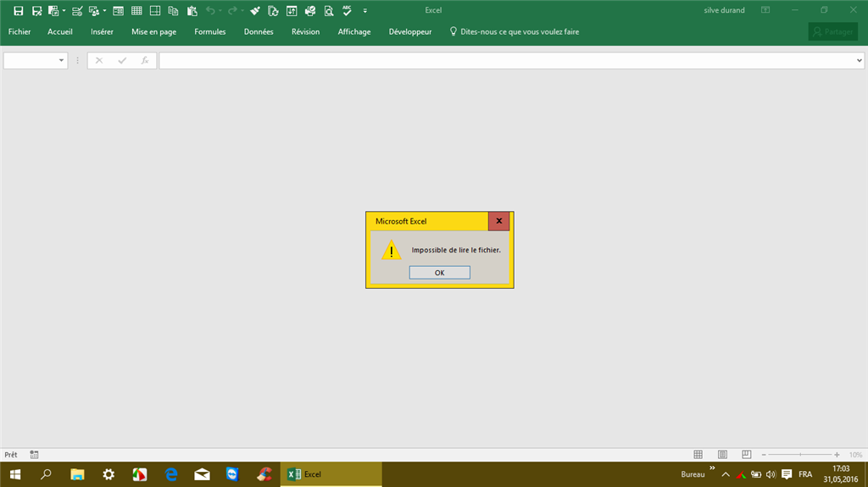
Task: Open the Données ribbon tab
Action: (x=259, y=31)
